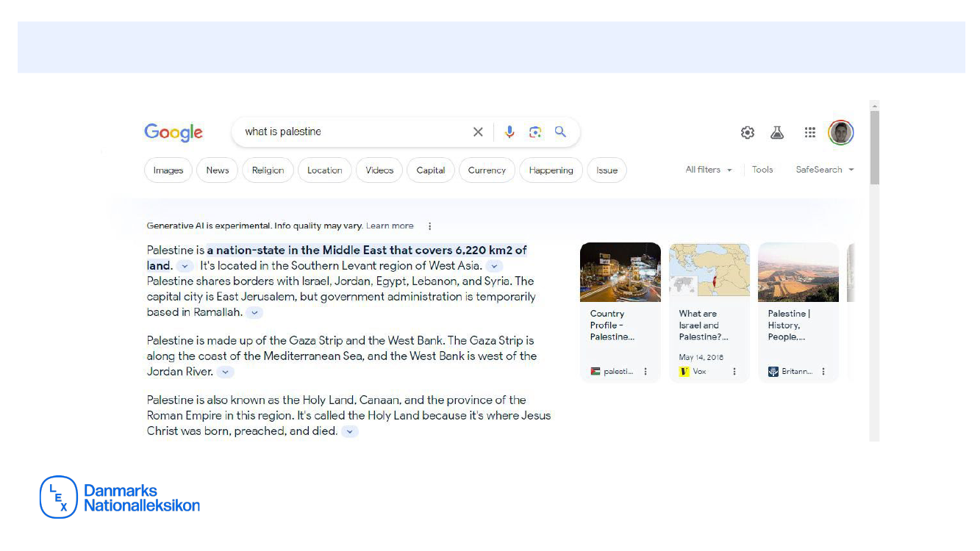This screenshot has width=980, height=551.
Task: Open the three-dot menu beside Learn more
Action: coord(430,226)
